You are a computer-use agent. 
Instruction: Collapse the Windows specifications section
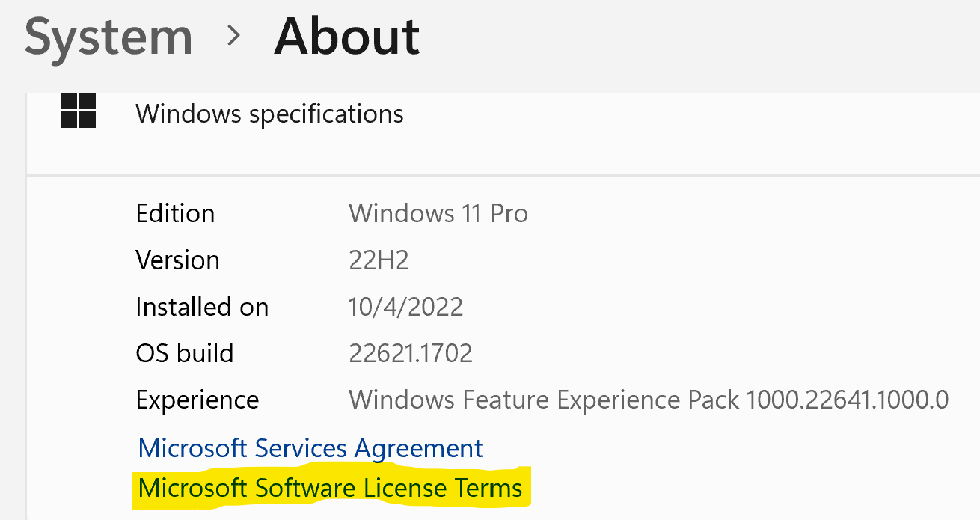pyautogui.click(x=269, y=114)
